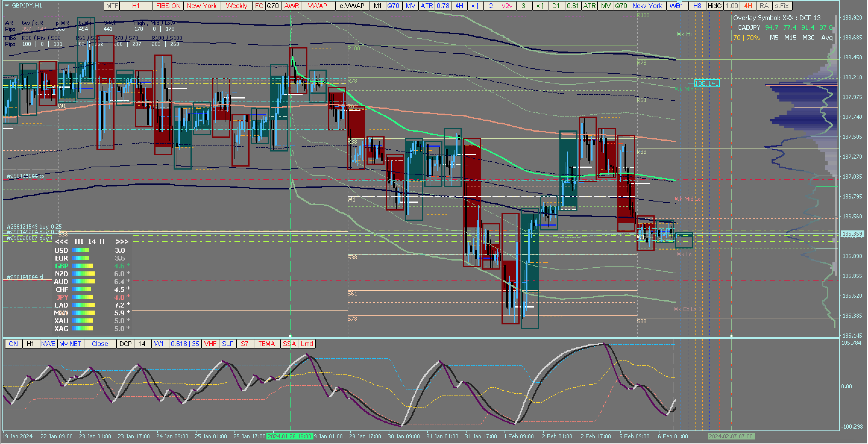Image resolution: width=868 pixels, height=444 pixels.
Task: Click next arrows >>> in currency strength panel
Action: coord(122,242)
